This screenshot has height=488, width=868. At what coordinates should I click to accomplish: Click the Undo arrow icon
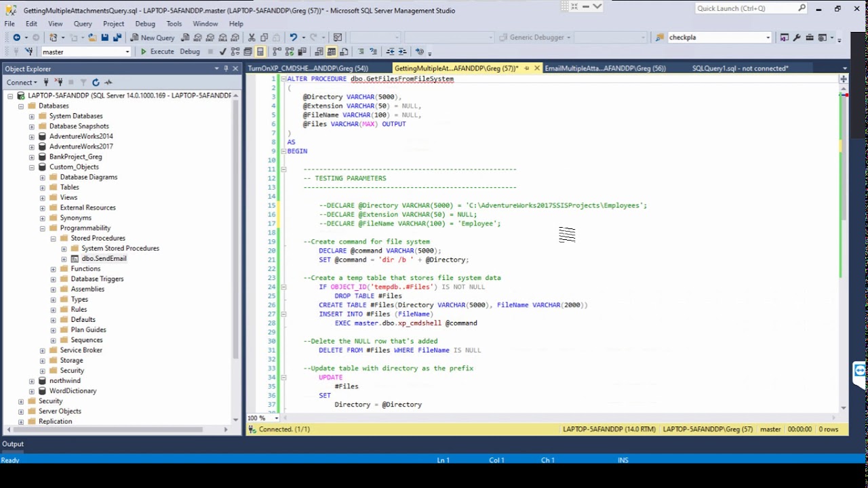(x=294, y=37)
